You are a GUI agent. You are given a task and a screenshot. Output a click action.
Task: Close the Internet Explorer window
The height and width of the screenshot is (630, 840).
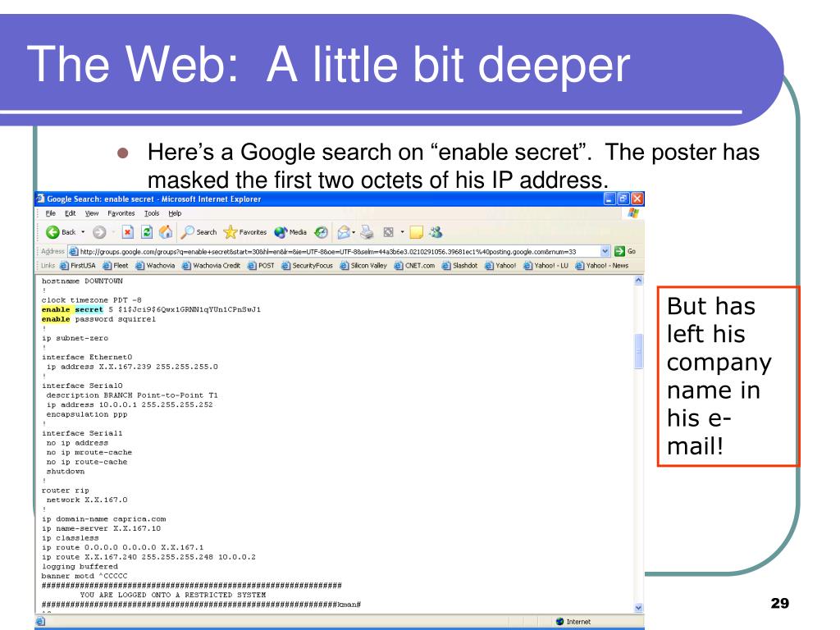point(637,199)
